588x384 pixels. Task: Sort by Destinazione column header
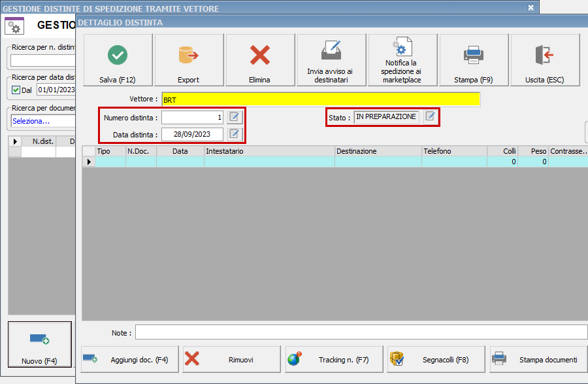378,151
